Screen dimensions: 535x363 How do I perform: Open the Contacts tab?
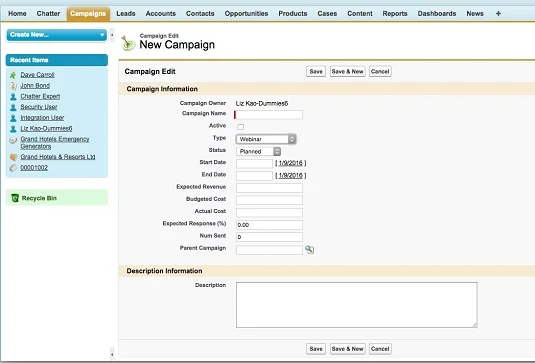200,14
